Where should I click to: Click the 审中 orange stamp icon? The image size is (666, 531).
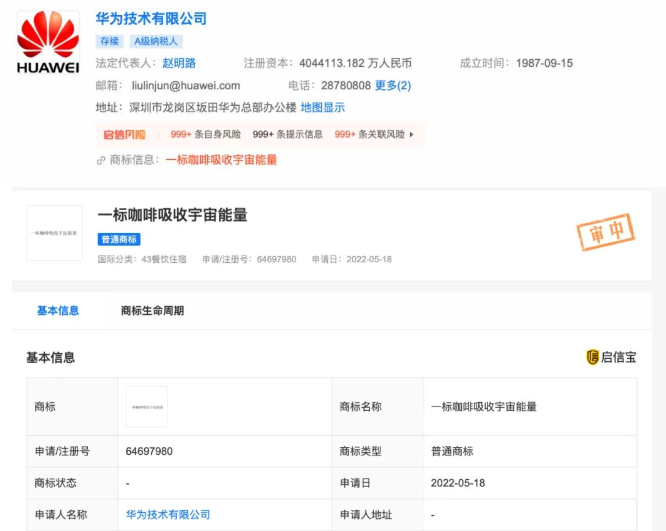(x=605, y=232)
